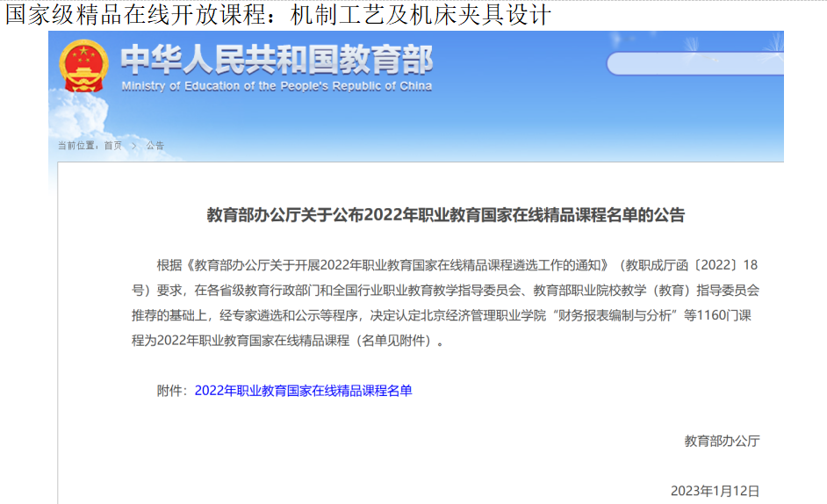The height and width of the screenshot is (504, 827).
Task: Click the 附件 label before the attachment
Action: pos(171,391)
